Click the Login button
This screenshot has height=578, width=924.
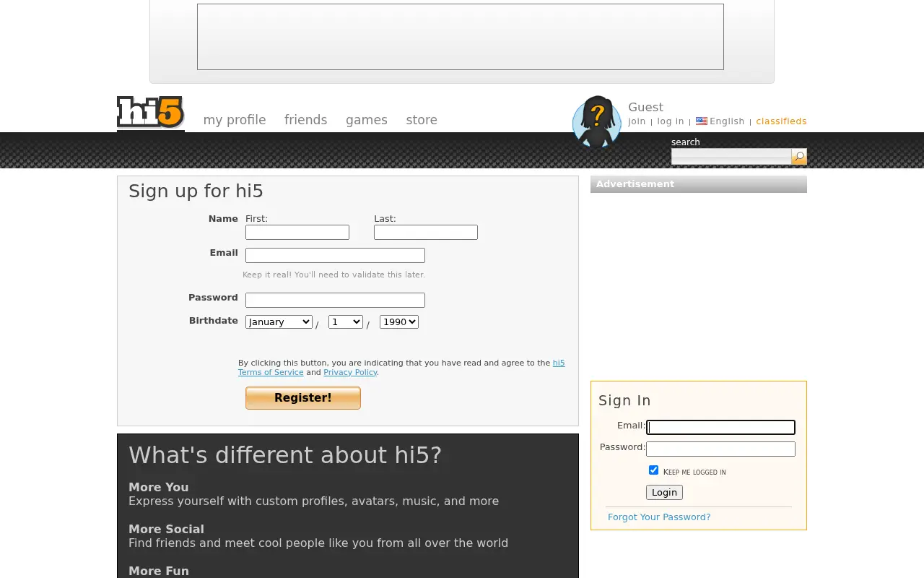click(664, 493)
